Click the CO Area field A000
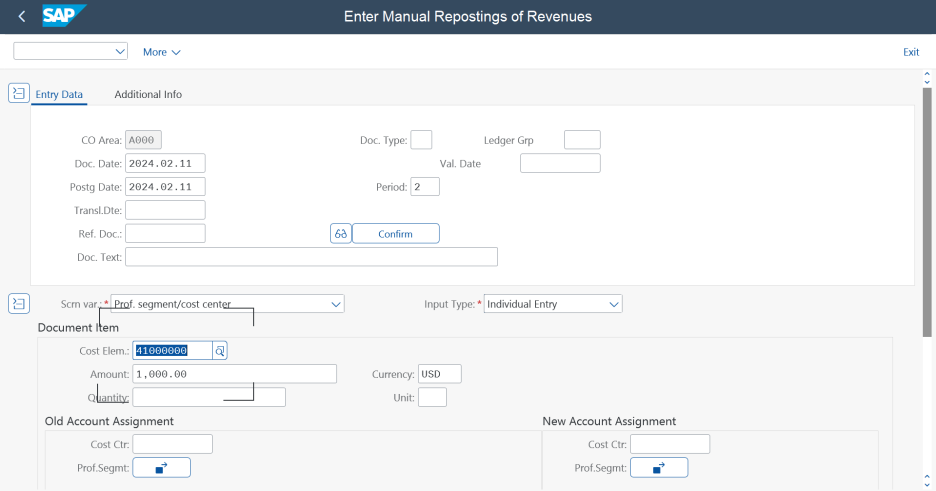Screen dimensions: 936x491 143,140
